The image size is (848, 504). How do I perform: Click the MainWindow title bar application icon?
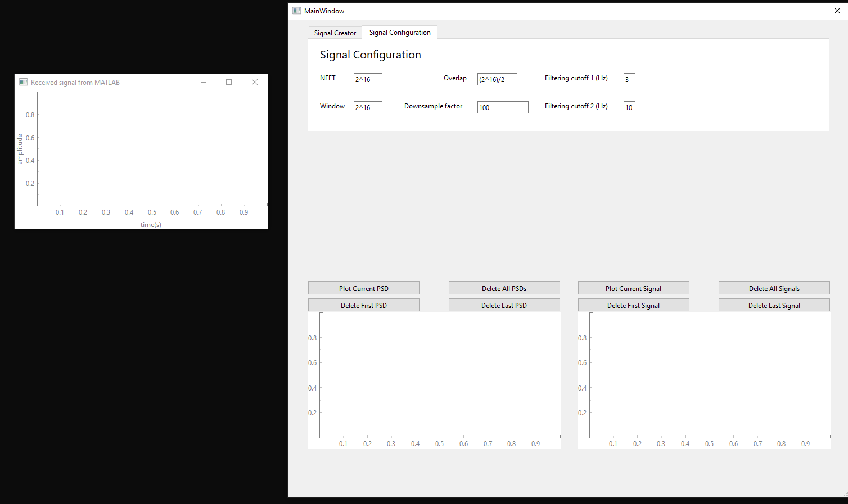pyautogui.click(x=296, y=10)
